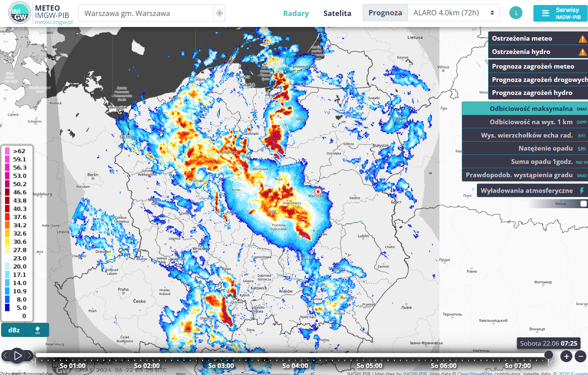Select Natężenie opadu SRI layer
Screen dimensions: 588x375
525,148
